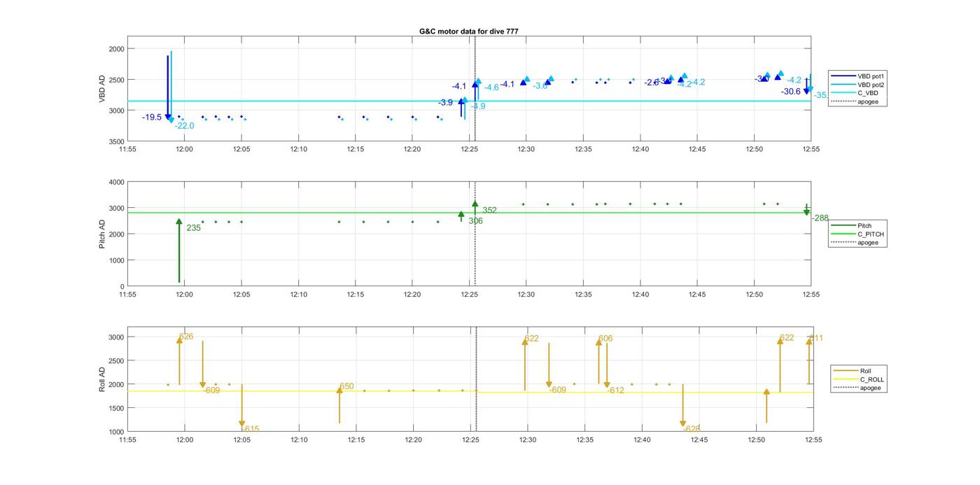Select the "Pitch" legend entry

(850, 225)
